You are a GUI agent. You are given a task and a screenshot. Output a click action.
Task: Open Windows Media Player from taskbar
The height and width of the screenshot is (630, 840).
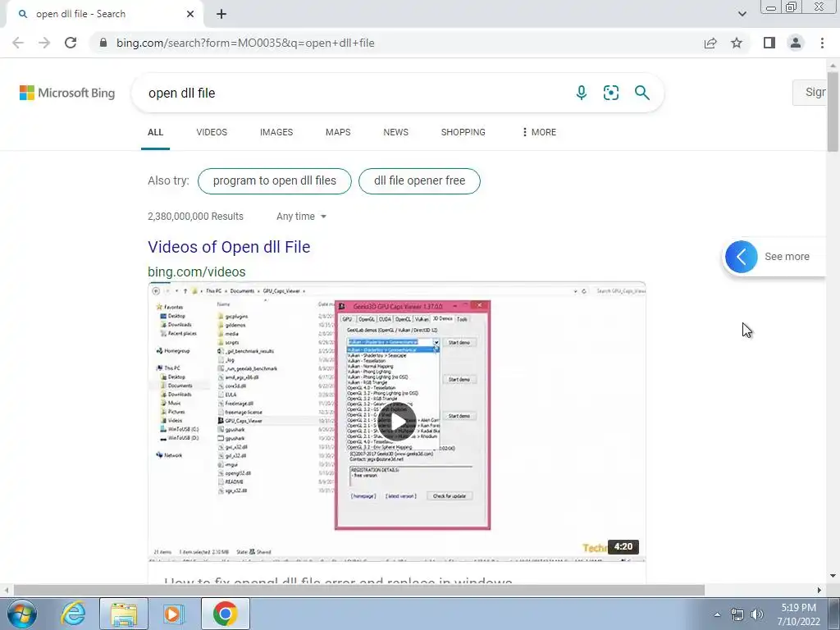(x=173, y=614)
